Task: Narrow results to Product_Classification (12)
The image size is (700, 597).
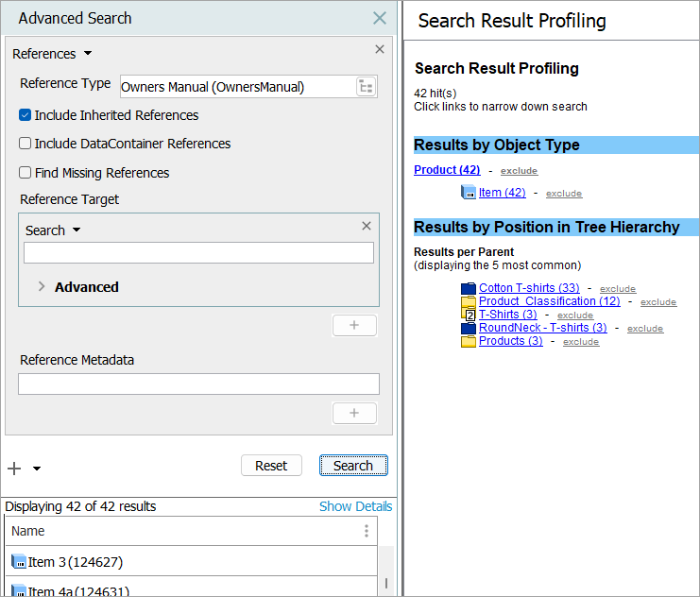Action: 549,301
